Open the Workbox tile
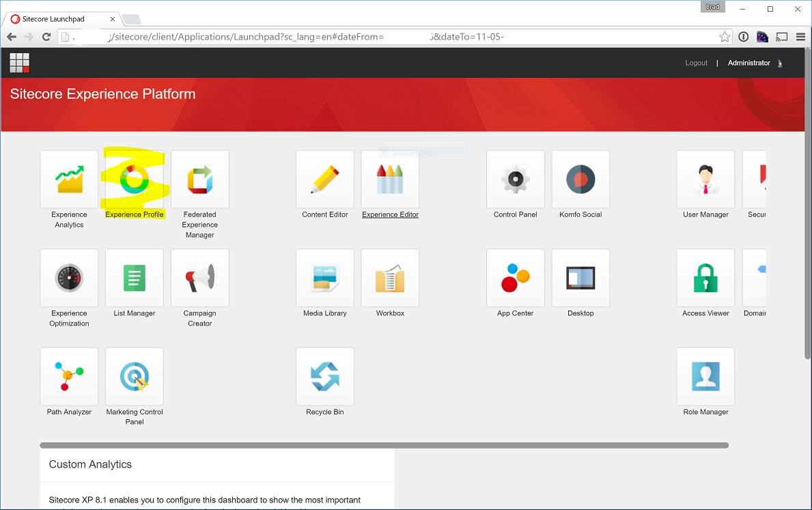This screenshot has height=510, width=812. pos(390,278)
